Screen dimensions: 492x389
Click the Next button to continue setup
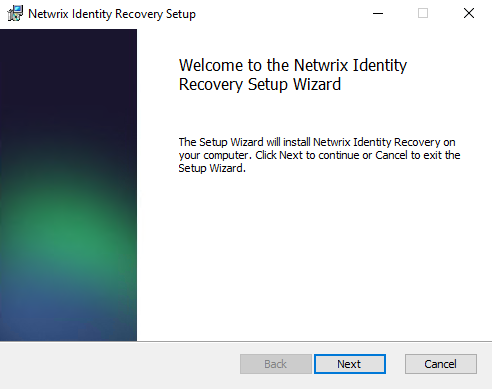pyautogui.click(x=350, y=364)
